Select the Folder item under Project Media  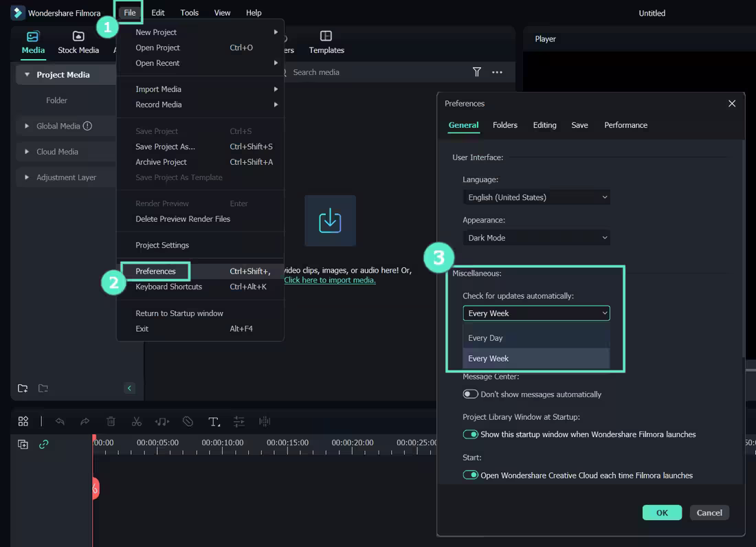56,100
